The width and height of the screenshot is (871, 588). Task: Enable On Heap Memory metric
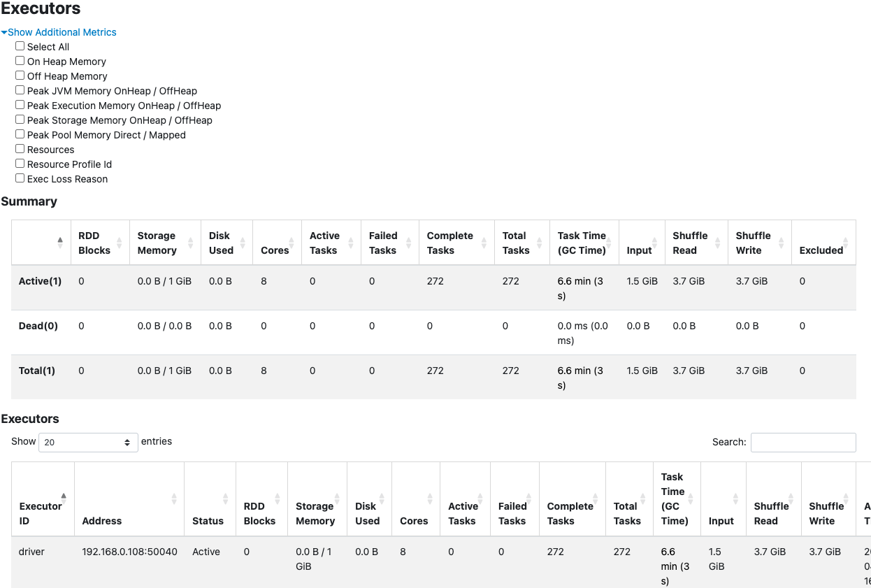(x=20, y=61)
